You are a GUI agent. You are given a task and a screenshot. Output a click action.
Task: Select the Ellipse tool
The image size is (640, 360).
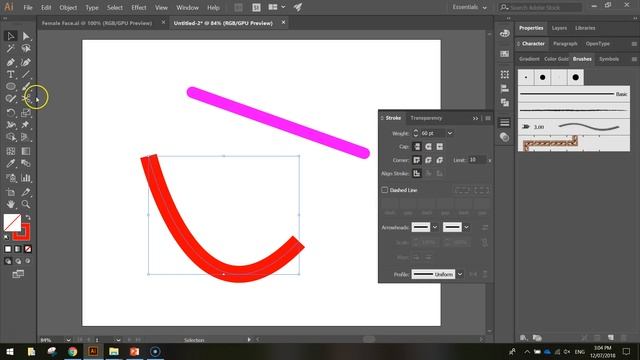(x=11, y=87)
